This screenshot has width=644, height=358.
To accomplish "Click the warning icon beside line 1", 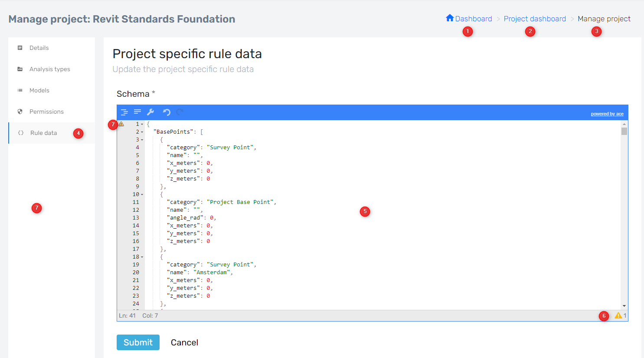I will 121,124.
